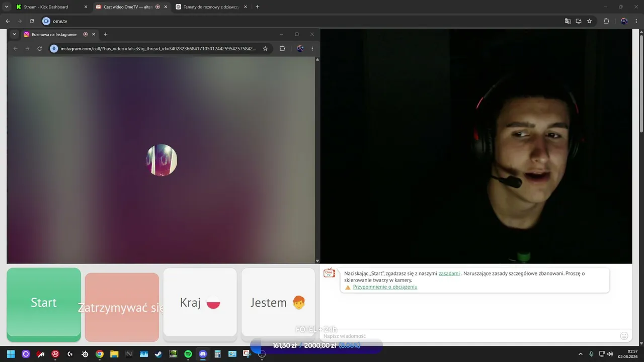Open Spotify from the taskbar

188,354
